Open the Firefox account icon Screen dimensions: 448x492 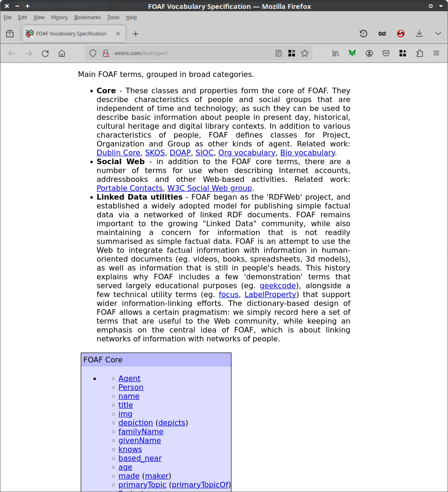[369, 54]
